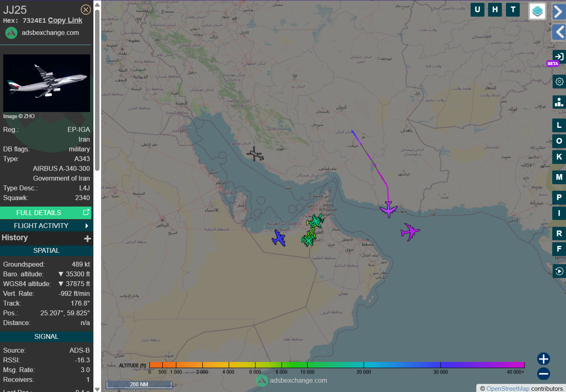566x392 pixels.
Task: Open the FULL DETAILS button
Action: (45, 213)
